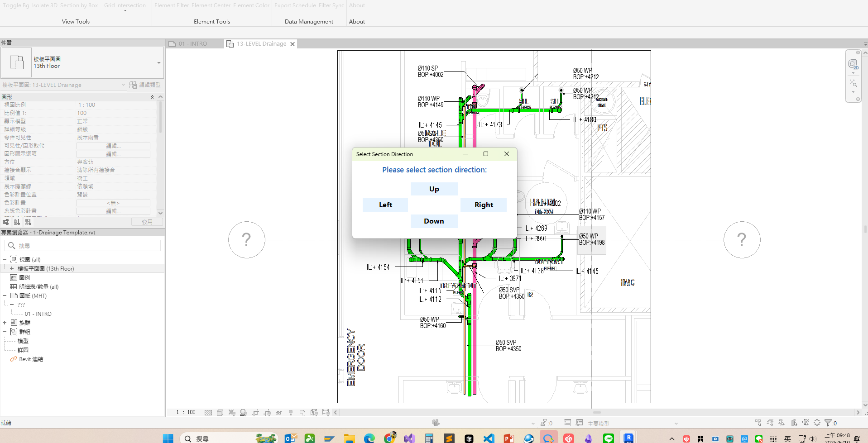Image resolution: width=868 pixels, height=443 pixels.
Task: Click the Visual Style cube icon
Action: point(220,412)
